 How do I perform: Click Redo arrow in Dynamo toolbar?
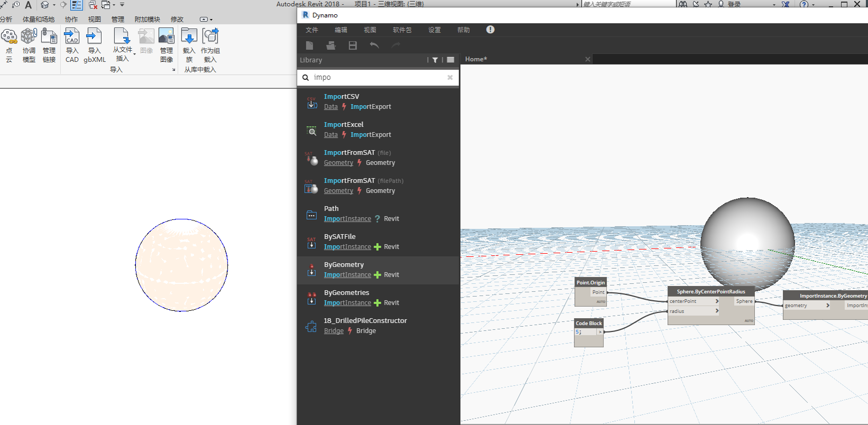point(396,45)
